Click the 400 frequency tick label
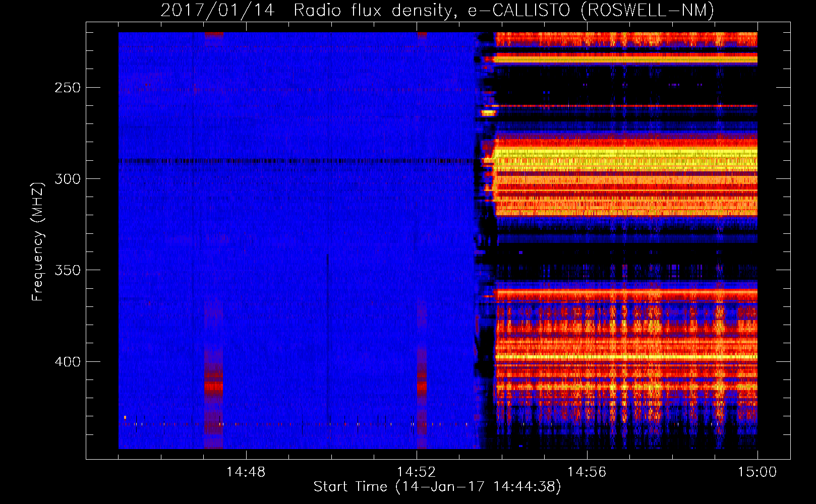Image resolution: width=816 pixels, height=504 pixels. pos(68,362)
